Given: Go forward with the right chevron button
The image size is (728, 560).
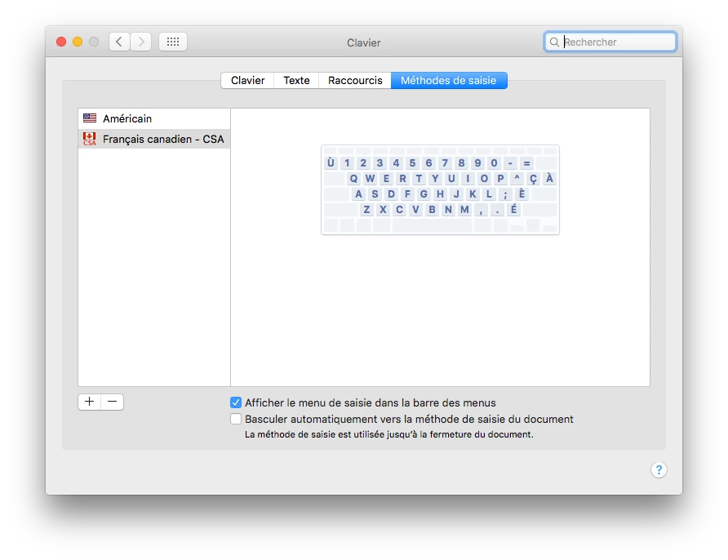Looking at the screenshot, I should tap(140, 42).
